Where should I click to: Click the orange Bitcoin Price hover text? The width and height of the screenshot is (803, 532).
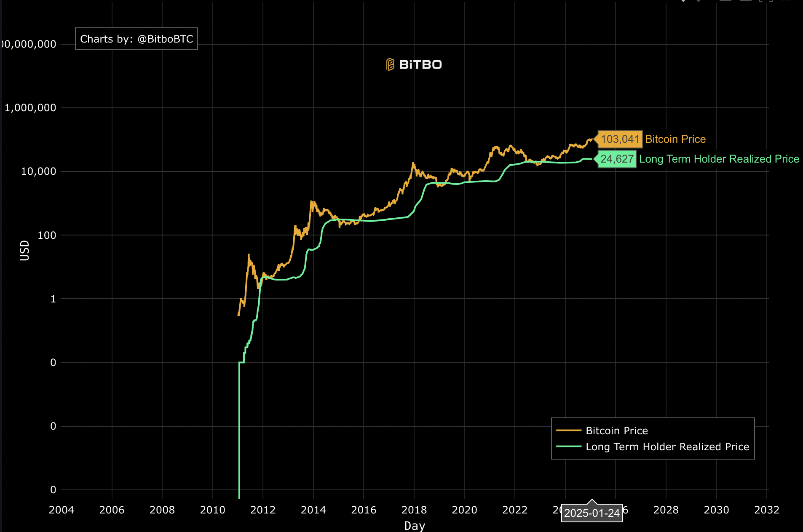pyautogui.click(x=675, y=139)
